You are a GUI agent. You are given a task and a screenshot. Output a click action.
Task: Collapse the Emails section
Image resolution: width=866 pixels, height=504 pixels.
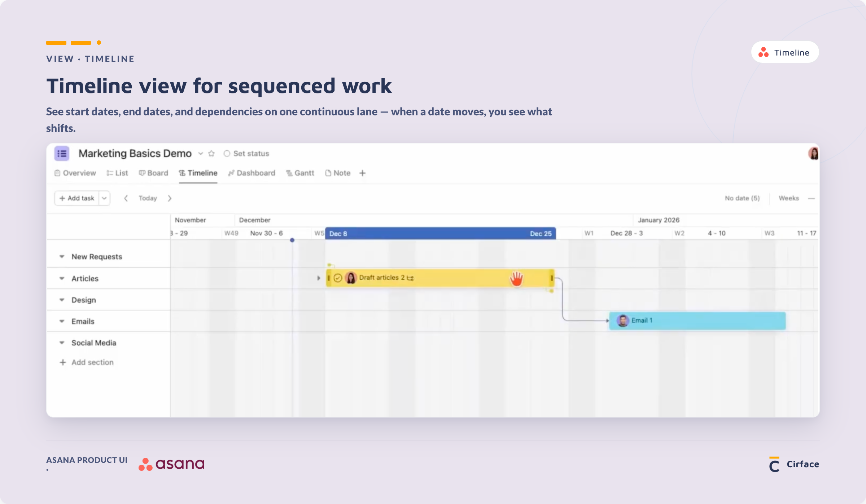tap(62, 321)
